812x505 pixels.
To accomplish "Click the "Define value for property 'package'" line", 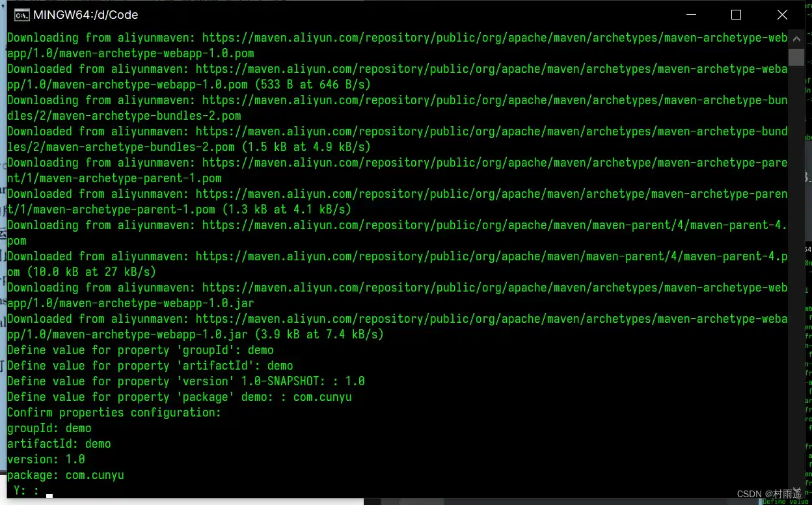I will click(x=179, y=397).
